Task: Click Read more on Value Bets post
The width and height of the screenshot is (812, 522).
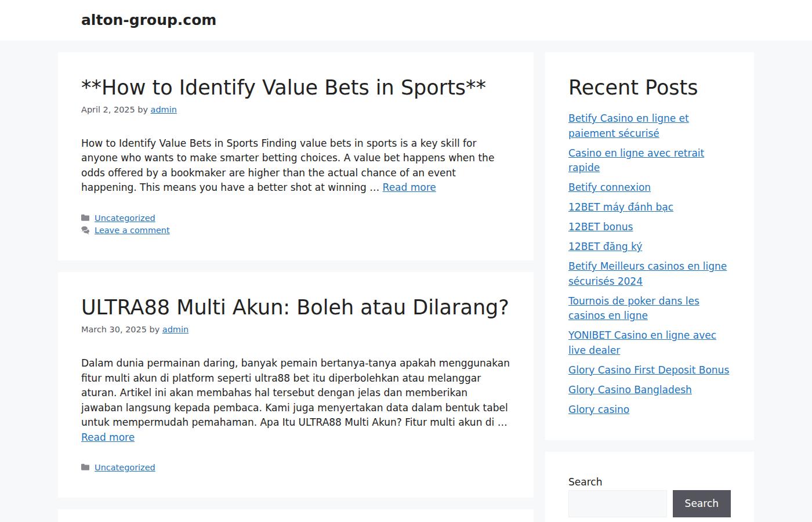Action: coord(409,187)
